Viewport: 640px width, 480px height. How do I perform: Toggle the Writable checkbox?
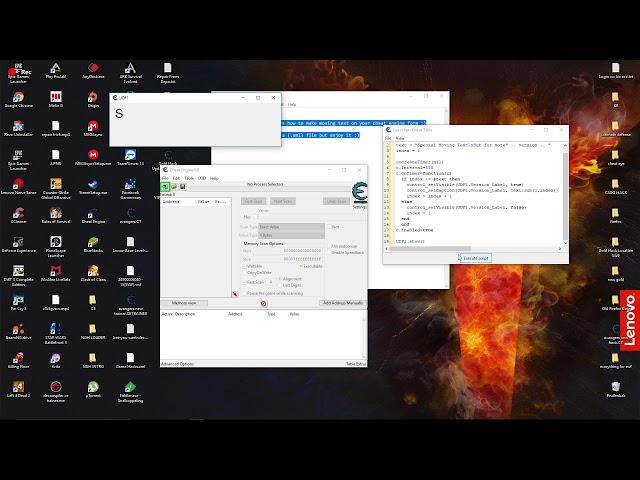point(244,267)
